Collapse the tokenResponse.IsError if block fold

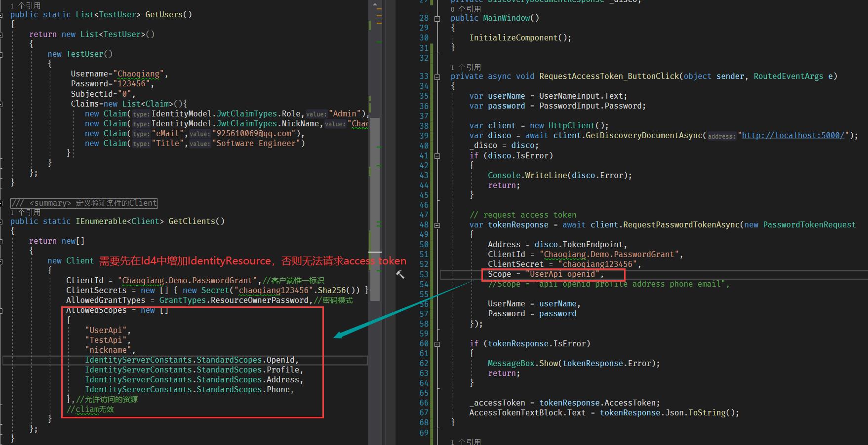[x=437, y=343]
